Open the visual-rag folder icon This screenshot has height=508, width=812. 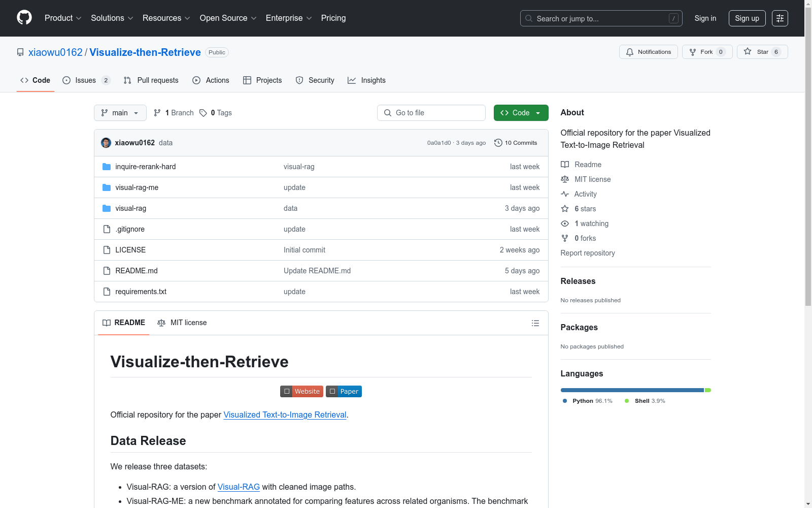click(x=107, y=208)
